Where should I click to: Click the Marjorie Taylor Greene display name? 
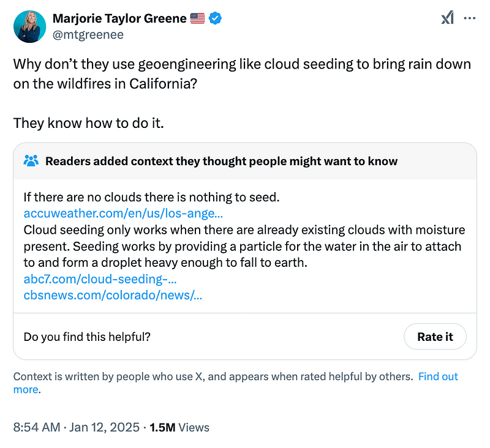(120, 18)
